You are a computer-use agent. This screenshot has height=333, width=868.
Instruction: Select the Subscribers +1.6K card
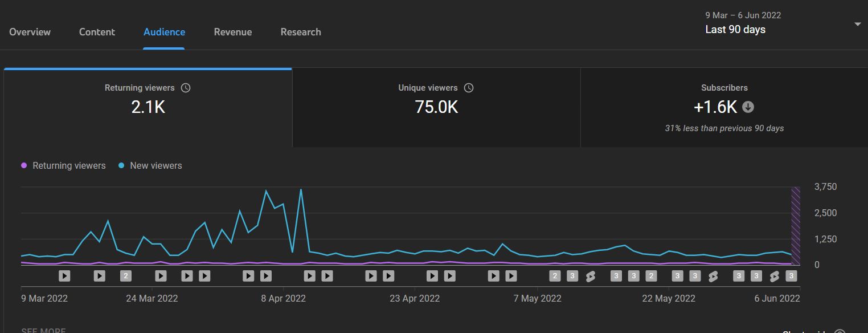click(x=724, y=108)
